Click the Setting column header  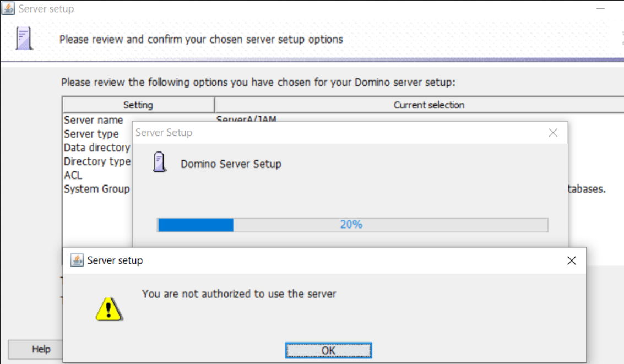pyautogui.click(x=138, y=105)
